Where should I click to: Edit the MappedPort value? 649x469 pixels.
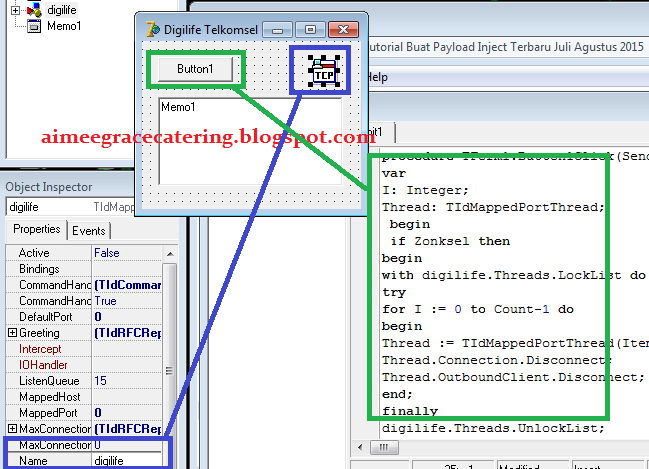127,413
